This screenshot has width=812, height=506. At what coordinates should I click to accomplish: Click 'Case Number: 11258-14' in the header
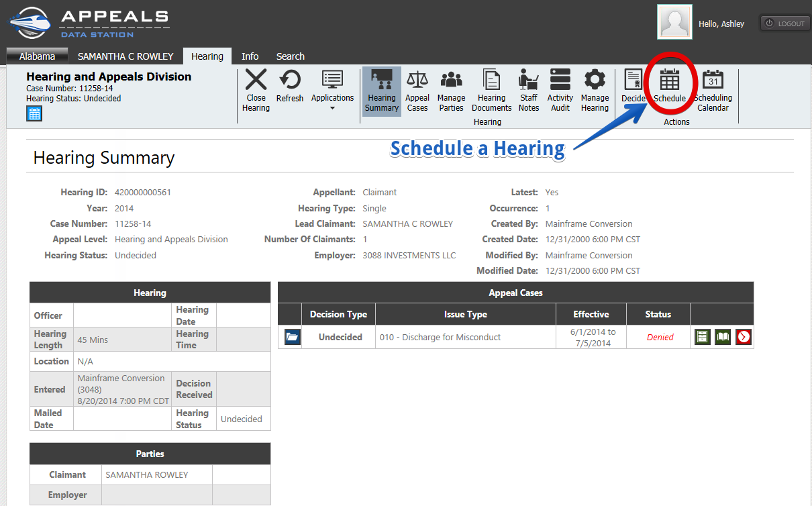pos(70,88)
